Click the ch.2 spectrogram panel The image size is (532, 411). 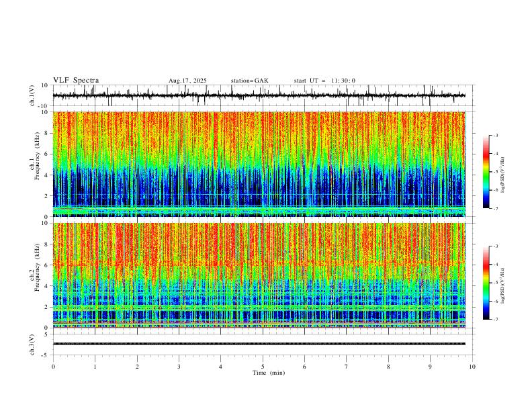point(259,275)
